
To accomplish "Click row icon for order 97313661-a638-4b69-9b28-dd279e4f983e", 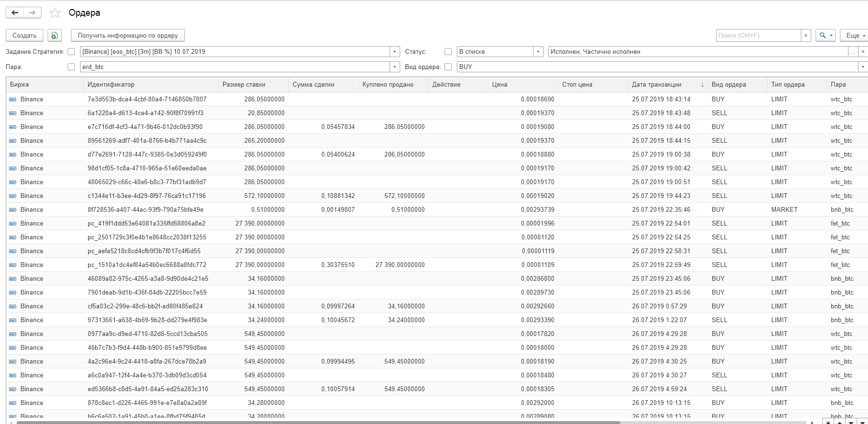I will point(13,320).
